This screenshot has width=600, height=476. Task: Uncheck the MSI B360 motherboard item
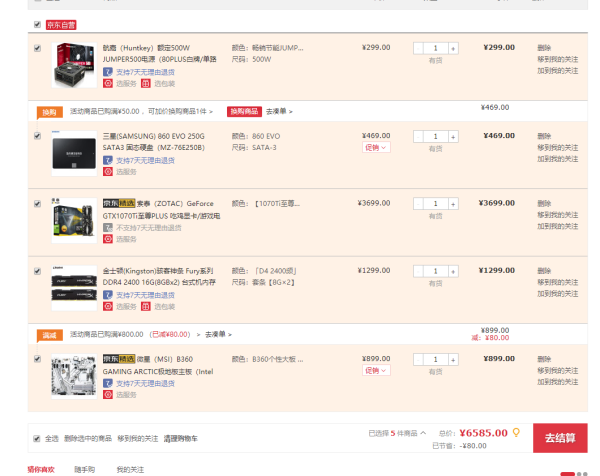coord(37,359)
